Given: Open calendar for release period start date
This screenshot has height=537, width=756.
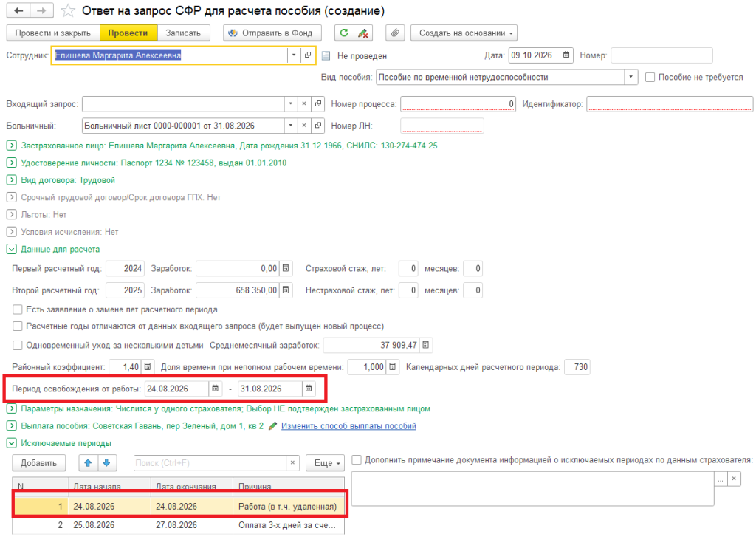Looking at the screenshot, I should coord(215,389).
